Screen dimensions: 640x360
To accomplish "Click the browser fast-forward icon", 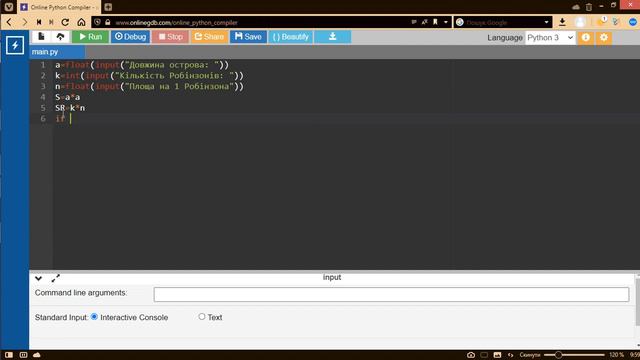I will tap(51, 22).
